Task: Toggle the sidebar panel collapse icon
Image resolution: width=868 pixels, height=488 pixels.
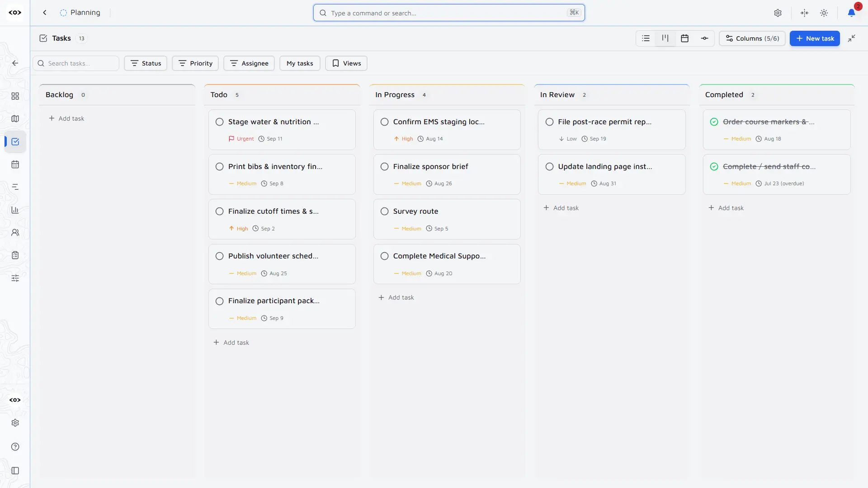Action: coord(15,471)
